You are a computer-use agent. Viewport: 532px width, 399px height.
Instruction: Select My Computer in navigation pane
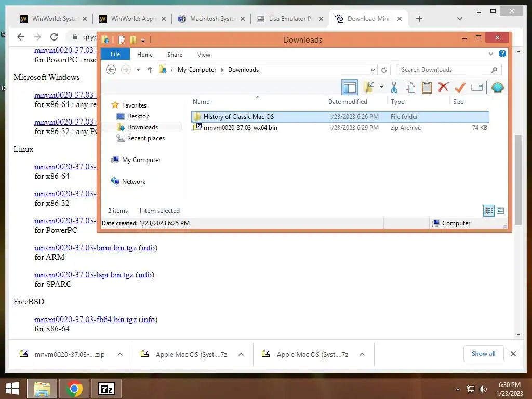click(141, 160)
